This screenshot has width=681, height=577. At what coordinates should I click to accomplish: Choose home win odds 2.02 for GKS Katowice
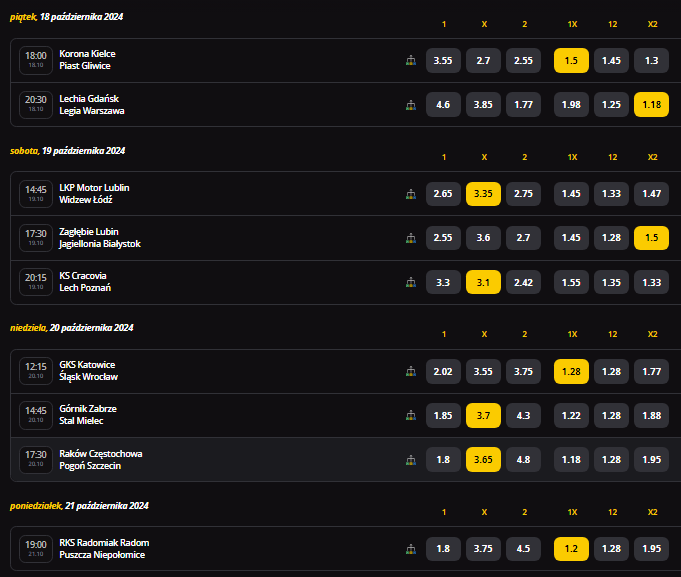[443, 371]
